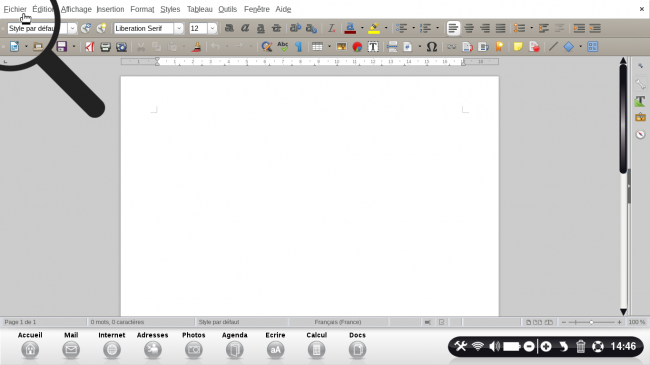Insert the Omega special character

432,46
